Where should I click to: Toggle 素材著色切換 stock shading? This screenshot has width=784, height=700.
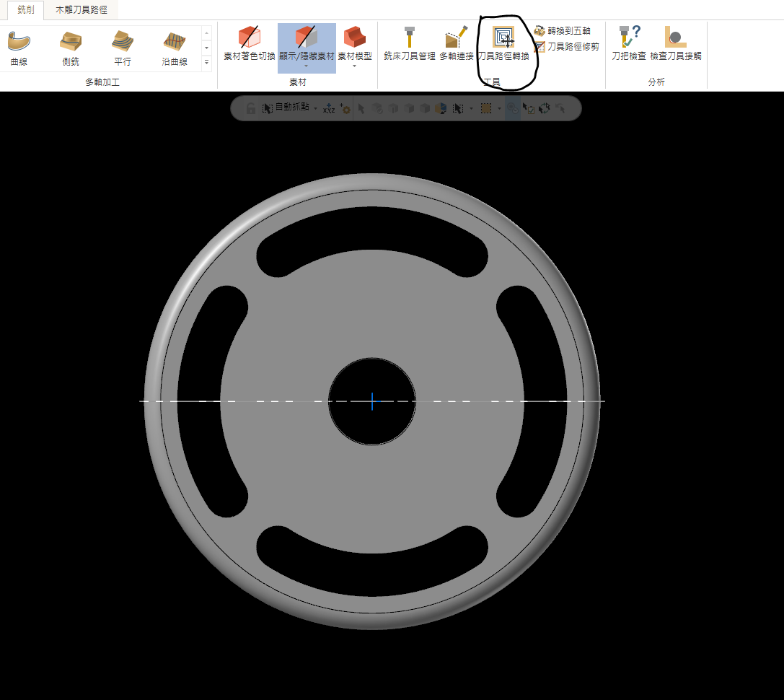click(249, 43)
